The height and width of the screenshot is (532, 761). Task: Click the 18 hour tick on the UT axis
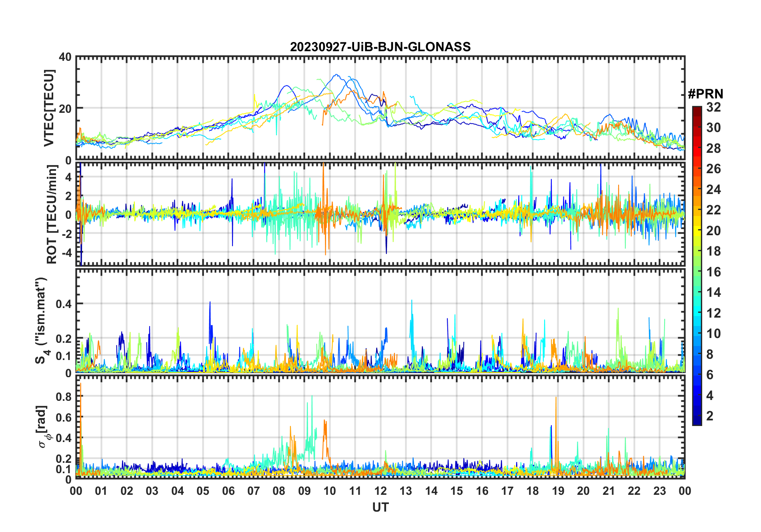(x=533, y=491)
